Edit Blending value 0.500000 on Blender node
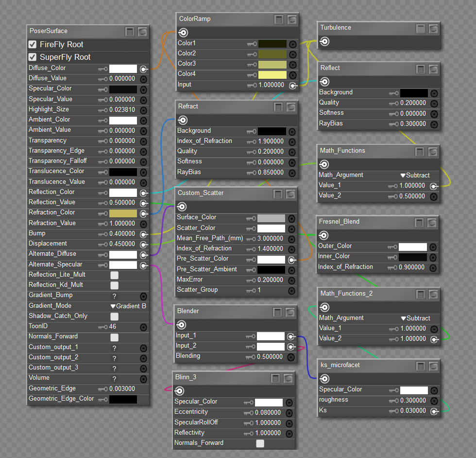 [270, 356]
